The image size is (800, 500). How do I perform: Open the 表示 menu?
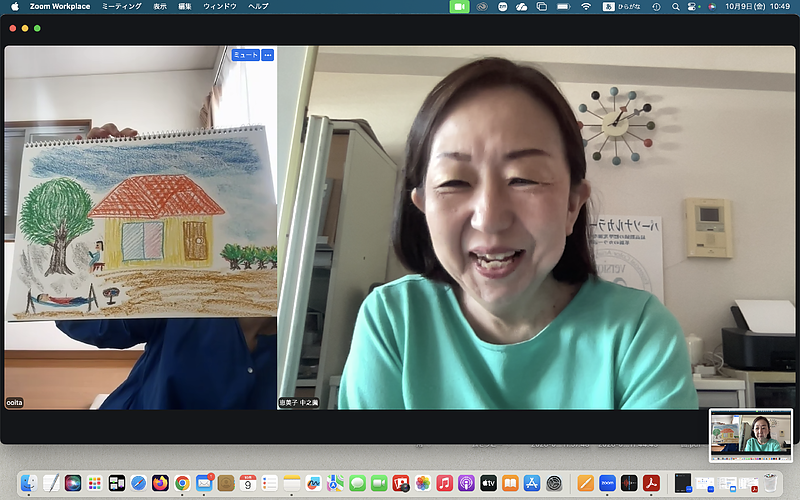[160, 7]
